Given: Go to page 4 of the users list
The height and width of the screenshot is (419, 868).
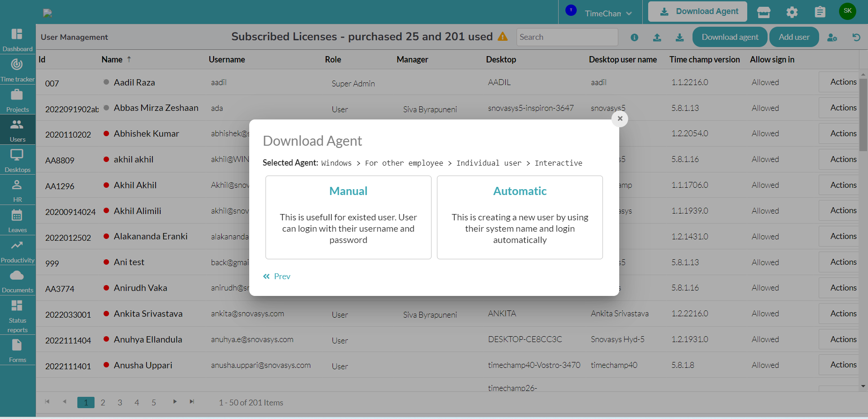Looking at the screenshot, I should [137, 402].
